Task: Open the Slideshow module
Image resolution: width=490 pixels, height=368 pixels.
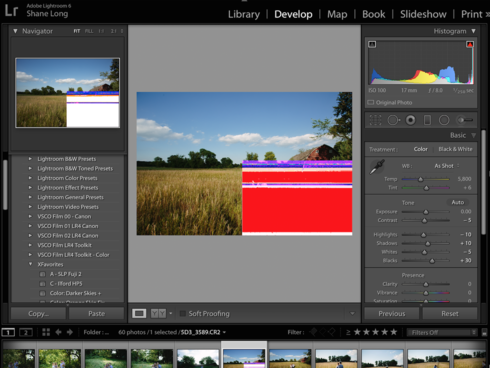Action: click(423, 14)
